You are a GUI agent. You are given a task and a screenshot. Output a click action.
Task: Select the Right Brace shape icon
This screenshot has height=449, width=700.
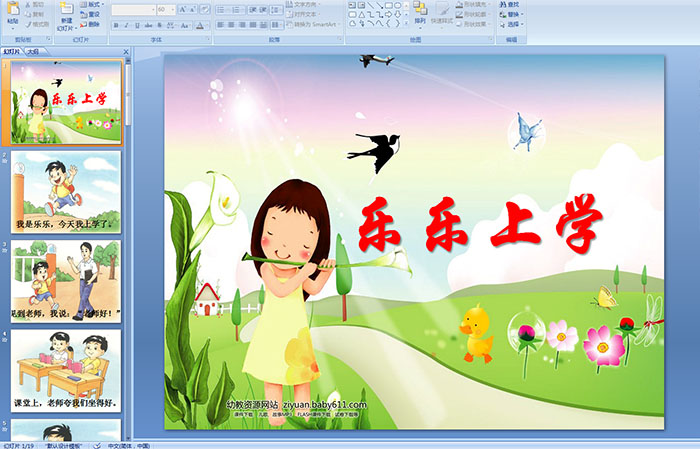tap(398, 23)
